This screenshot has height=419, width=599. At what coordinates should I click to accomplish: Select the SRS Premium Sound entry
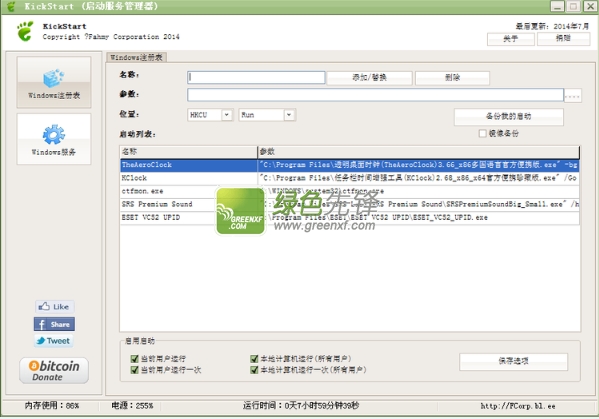point(350,204)
